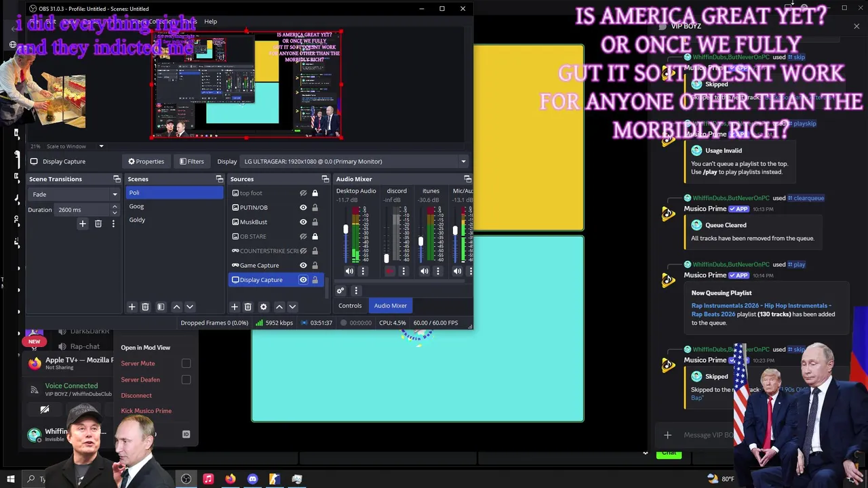The width and height of the screenshot is (868, 488).
Task: Mute the itunes audio channel
Action: click(x=424, y=271)
